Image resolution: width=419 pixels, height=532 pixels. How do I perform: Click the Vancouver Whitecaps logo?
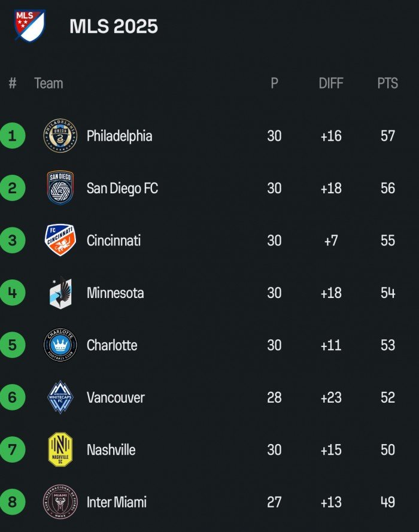60,397
